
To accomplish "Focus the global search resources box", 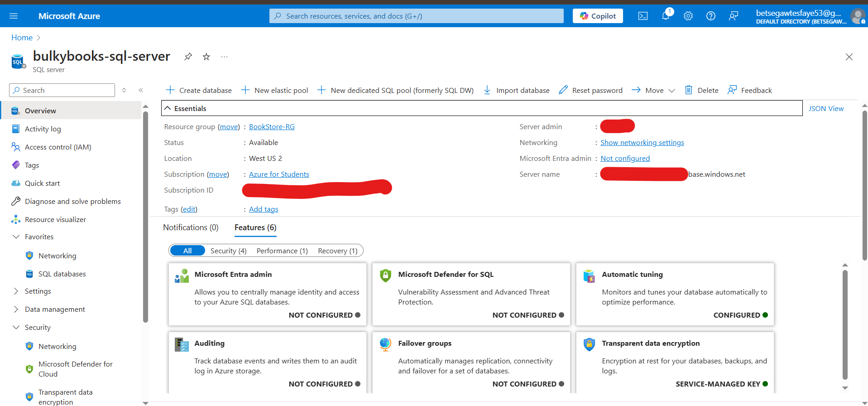I will pos(417,16).
